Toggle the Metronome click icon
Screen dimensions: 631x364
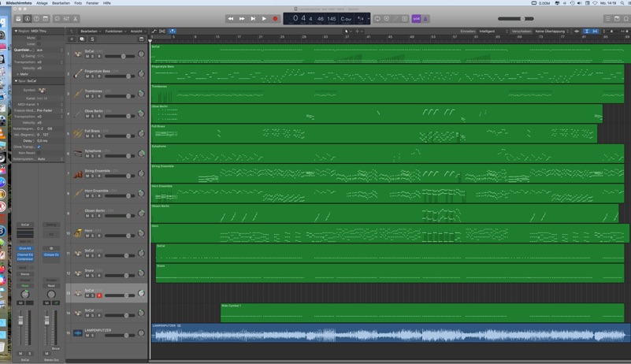click(x=425, y=19)
